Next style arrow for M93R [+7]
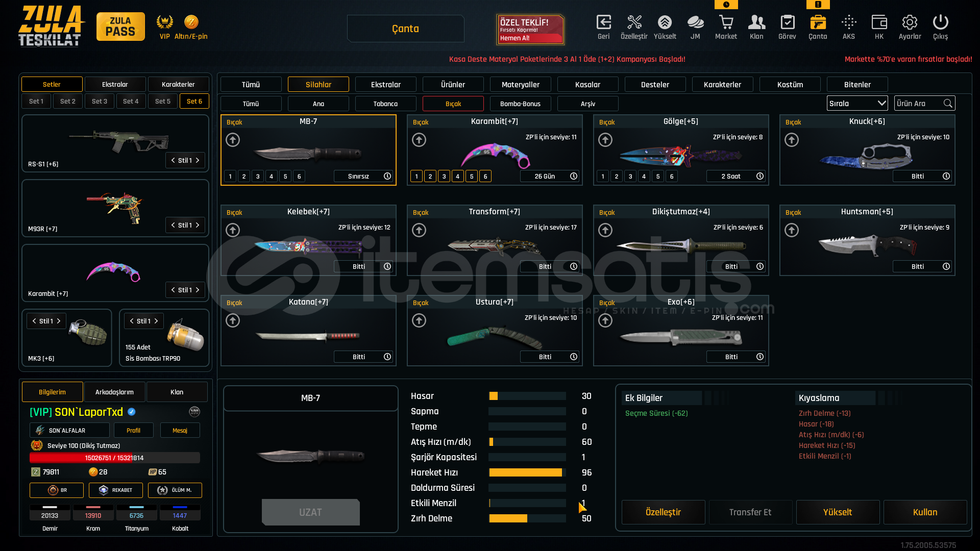Viewport: 980px width, 551px height. point(198,225)
